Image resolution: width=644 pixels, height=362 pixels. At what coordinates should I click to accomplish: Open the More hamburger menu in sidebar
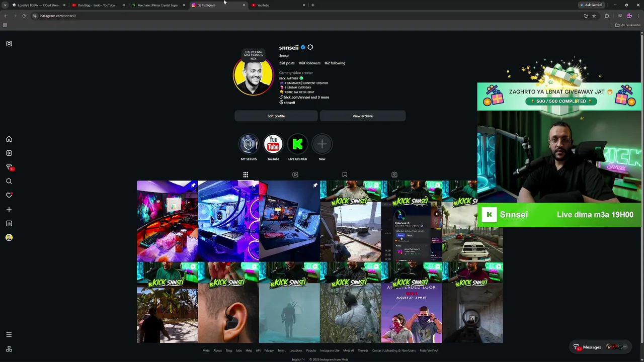pyautogui.click(x=9, y=335)
